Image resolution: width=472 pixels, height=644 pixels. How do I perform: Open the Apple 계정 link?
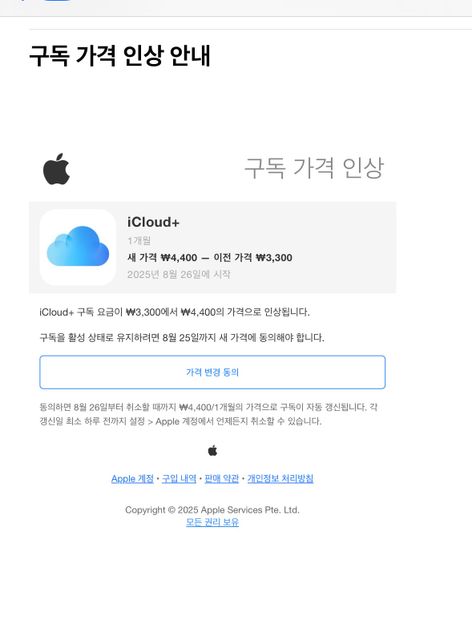coord(132,478)
